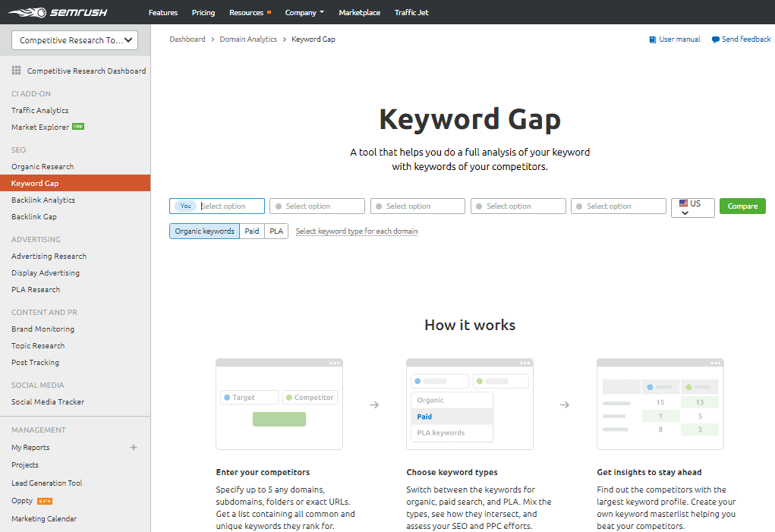
Task: Open Organic Research in sidebar
Action: click(x=43, y=166)
